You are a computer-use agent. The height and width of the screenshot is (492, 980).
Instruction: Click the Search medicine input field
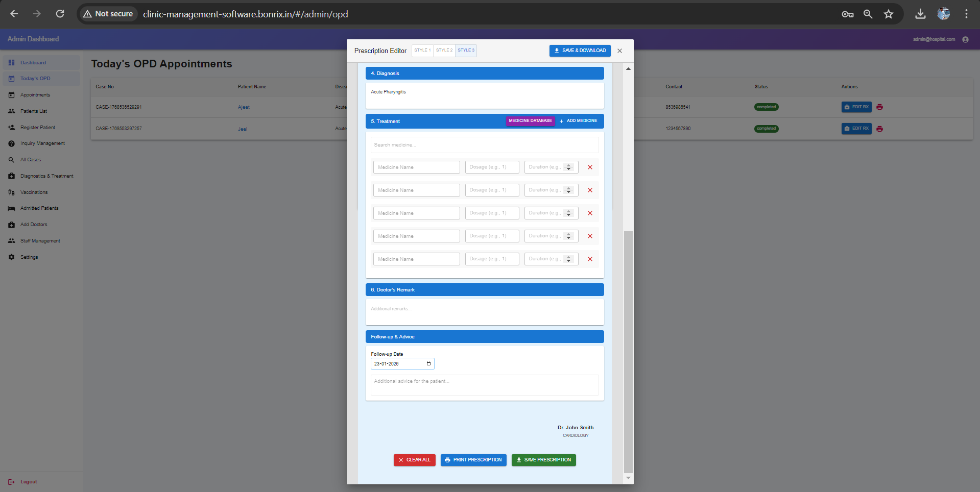click(x=484, y=144)
